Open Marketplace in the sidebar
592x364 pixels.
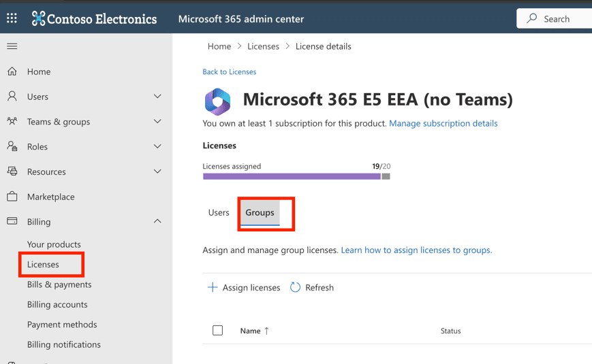coord(51,197)
